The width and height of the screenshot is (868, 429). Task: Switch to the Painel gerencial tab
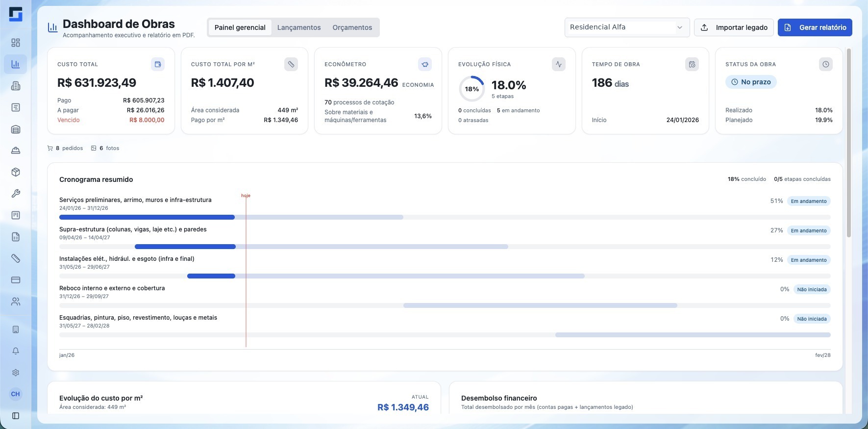coord(240,27)
